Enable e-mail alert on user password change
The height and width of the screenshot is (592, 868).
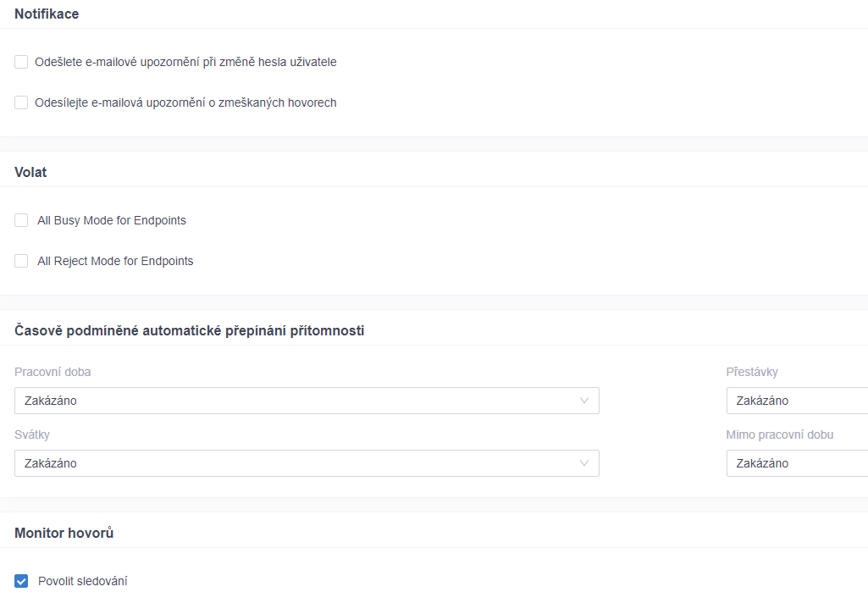[21, 62]
